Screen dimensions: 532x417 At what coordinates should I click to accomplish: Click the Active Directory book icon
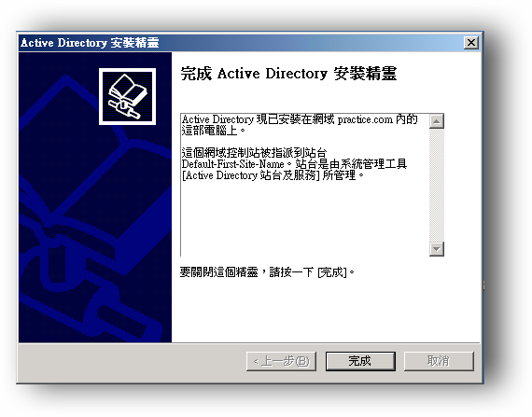(x=127, y=97)
